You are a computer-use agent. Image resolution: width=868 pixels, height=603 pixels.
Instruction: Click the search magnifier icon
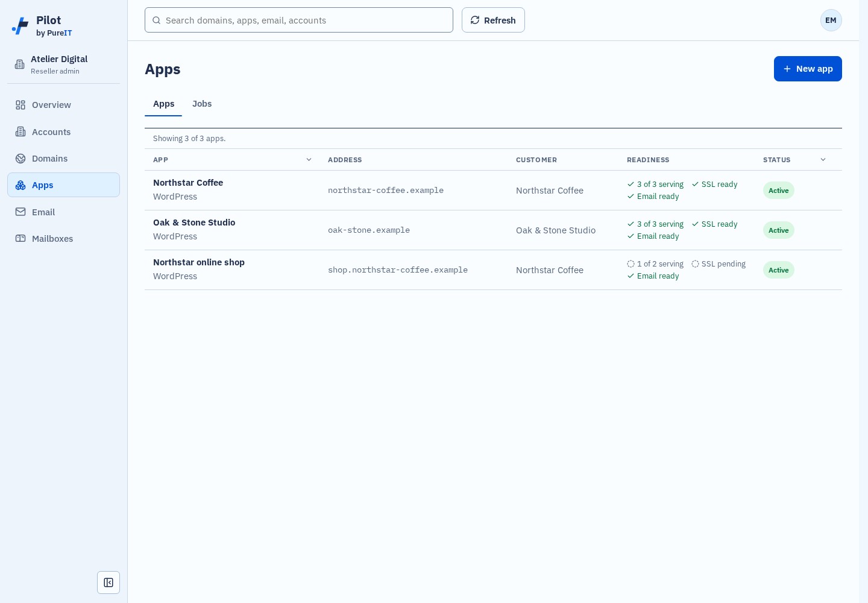point(157,21)
